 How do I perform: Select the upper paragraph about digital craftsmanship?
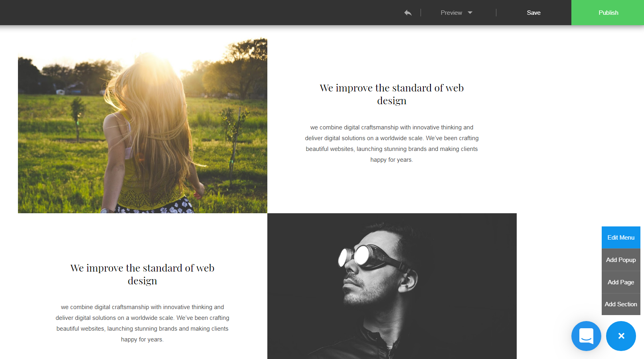(x=392, y=143)
